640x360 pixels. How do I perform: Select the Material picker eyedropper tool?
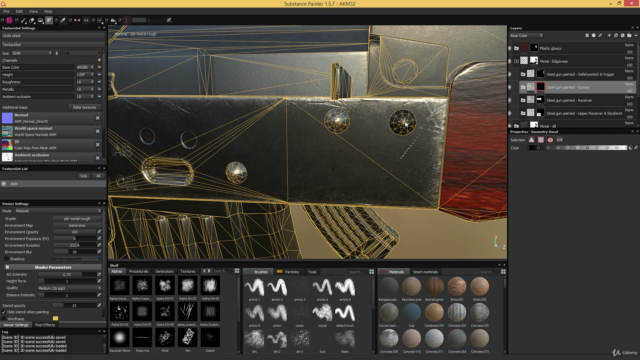point(63,20)
